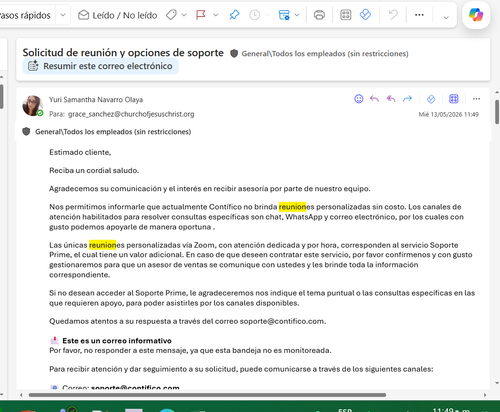This screenshot has width=500, height=412.
Task: Click the Este es un correo informativo heading
Action: (117, 341)
